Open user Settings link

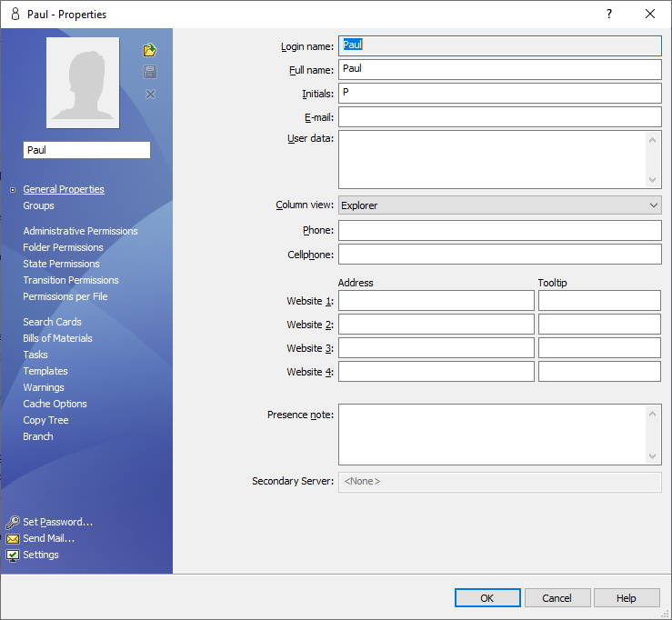click(x=41, y=555)
